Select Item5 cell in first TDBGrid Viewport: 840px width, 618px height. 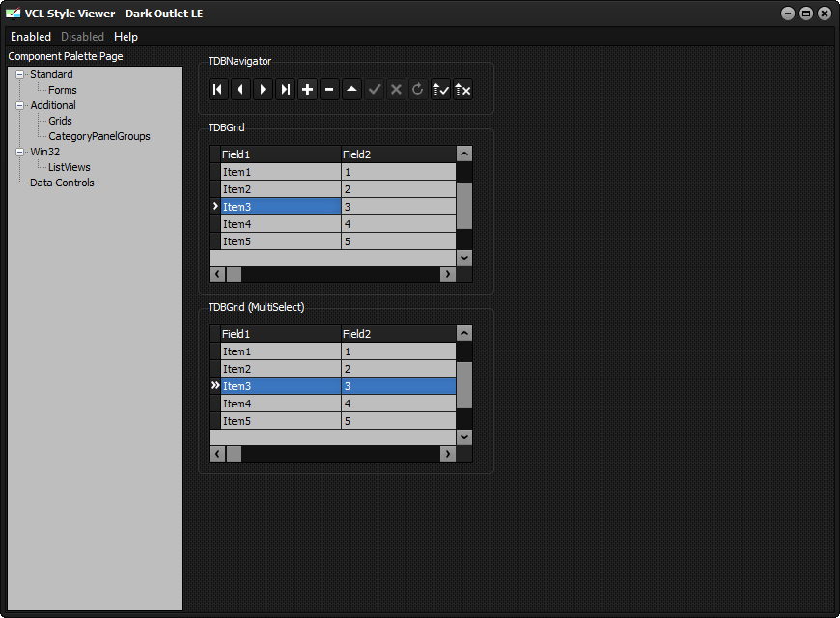[x=281, y=241]
